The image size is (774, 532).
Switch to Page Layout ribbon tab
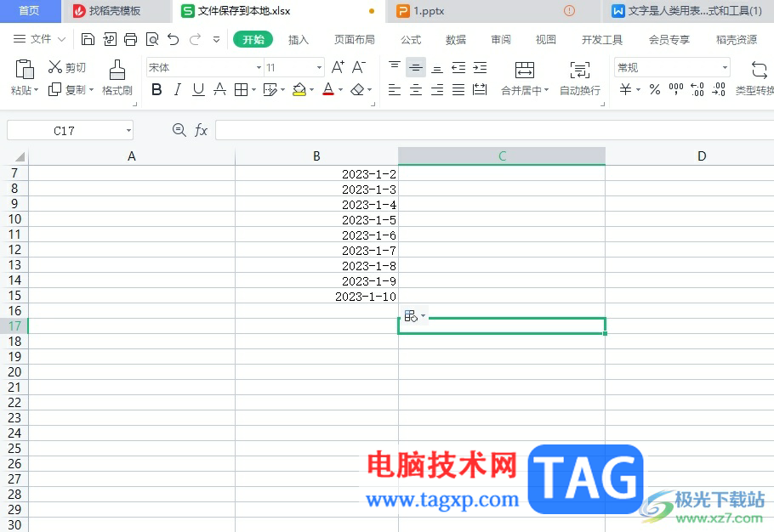tap(355, 40)
